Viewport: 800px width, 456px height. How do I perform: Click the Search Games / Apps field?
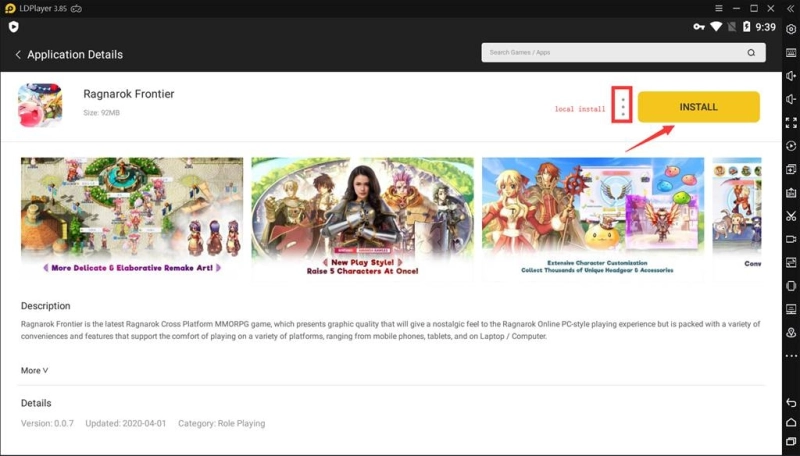pos(610,53)
